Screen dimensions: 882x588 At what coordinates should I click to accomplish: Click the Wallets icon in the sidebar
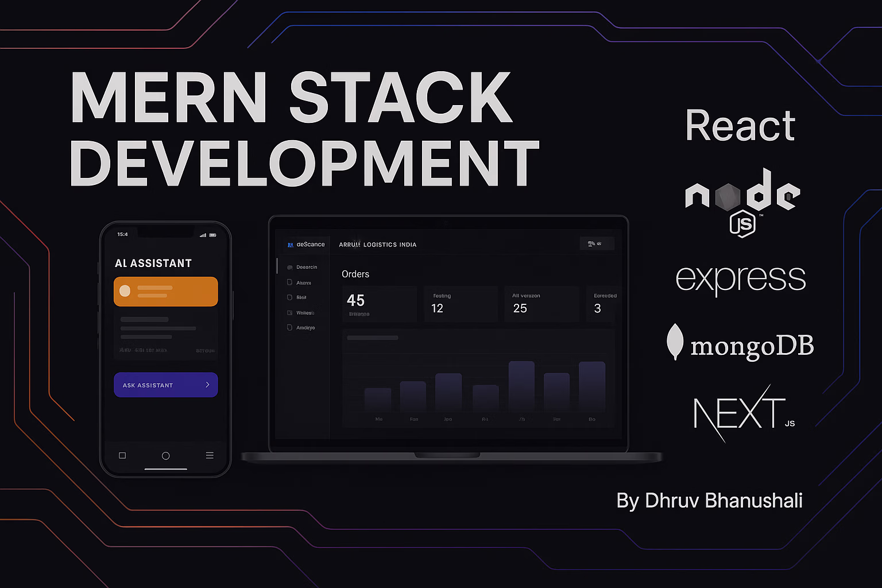coord(289,312)
